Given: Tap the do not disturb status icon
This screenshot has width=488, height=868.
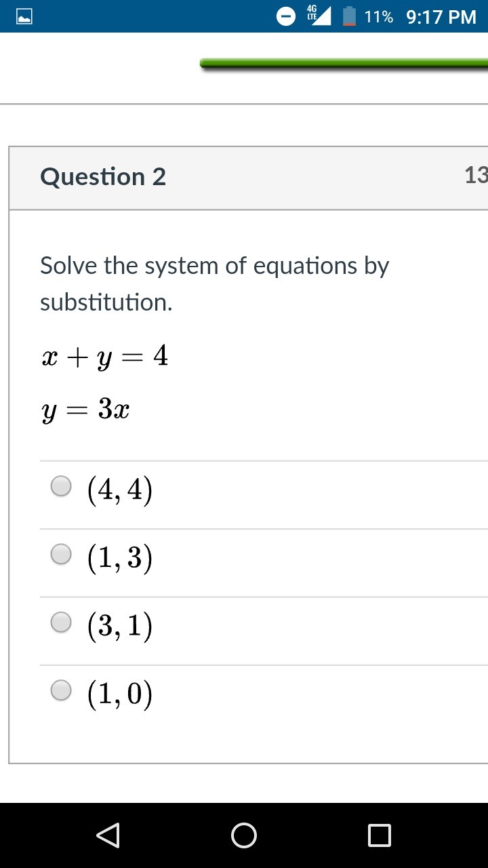Looking at the screenshot, I should (x=287, y=16).
